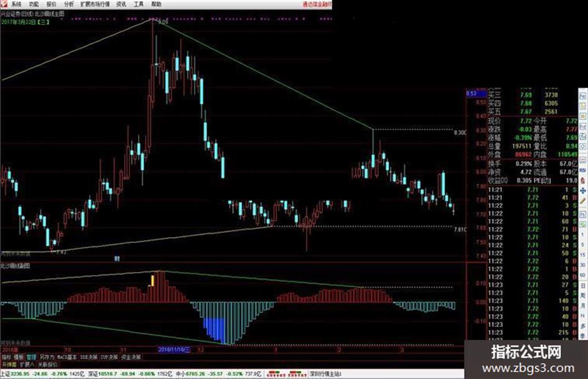Click the yellow first tab in second bottom row
The width and height of the screenshot is (588, 379).
(x=9, y=364)
